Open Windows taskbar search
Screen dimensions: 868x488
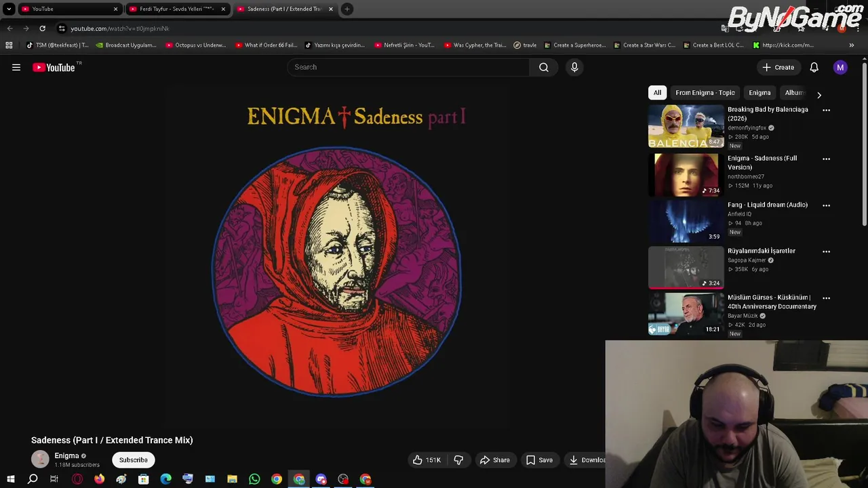pos(33,479)
